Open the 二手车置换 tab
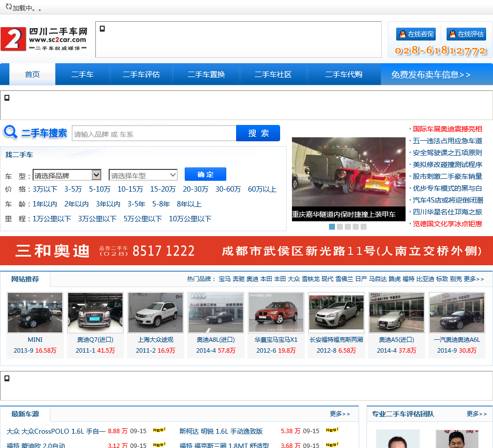Viewport: 493px width, 448px height. tap(206, 74)
